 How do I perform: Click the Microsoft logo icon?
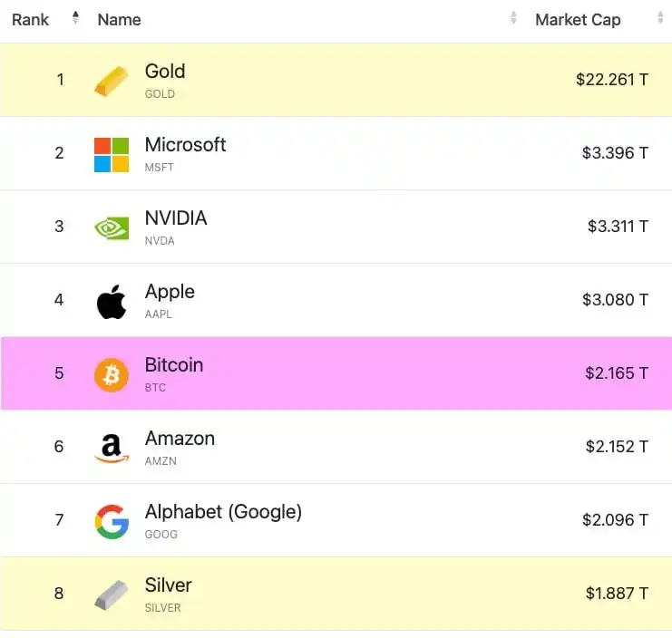tap(112, 155)
